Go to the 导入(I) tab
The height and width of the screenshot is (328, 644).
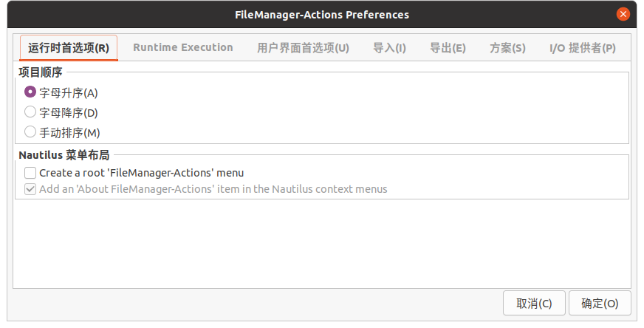[389, 48]
